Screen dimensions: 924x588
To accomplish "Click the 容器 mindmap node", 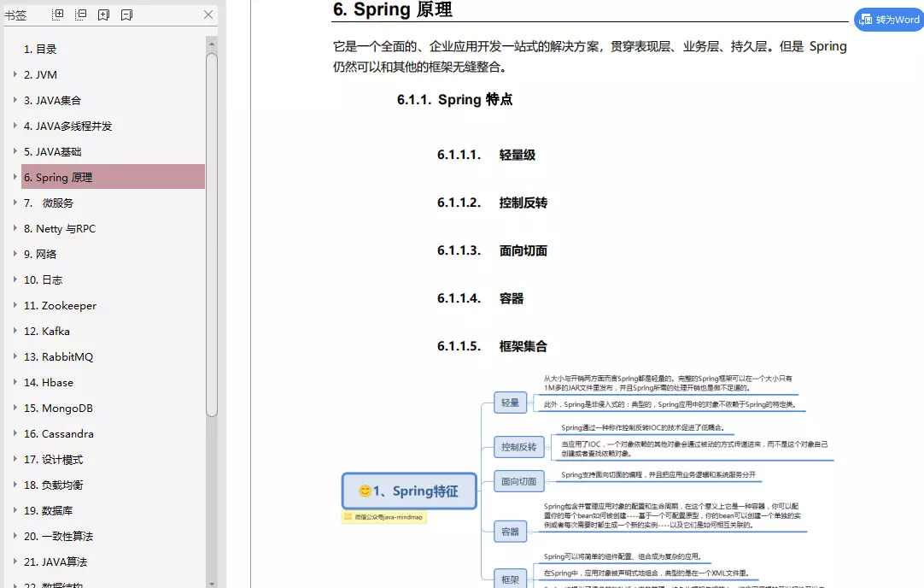I will [x=511, y=532].
